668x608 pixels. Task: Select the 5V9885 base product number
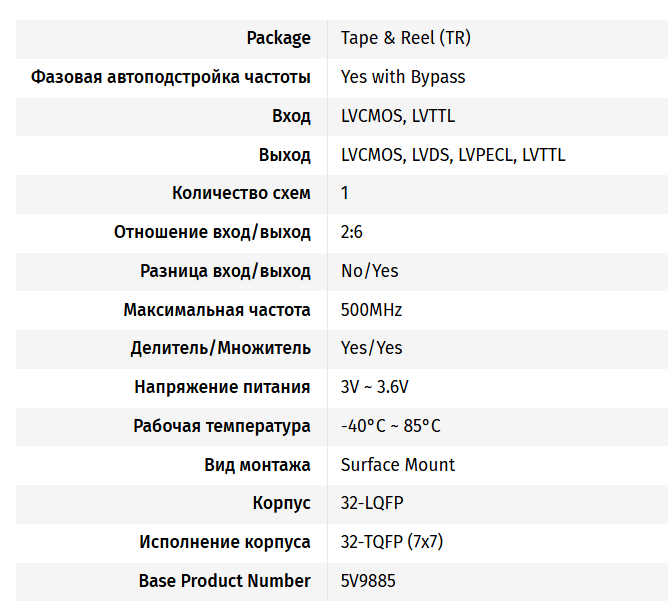coord(368,581)
